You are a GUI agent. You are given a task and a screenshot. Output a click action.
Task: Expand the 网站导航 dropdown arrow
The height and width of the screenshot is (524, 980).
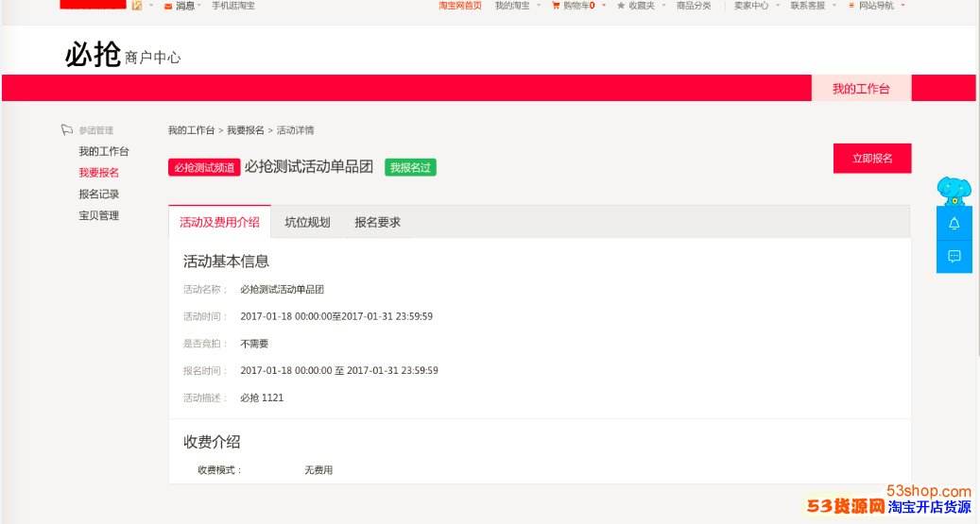(903, 6)
